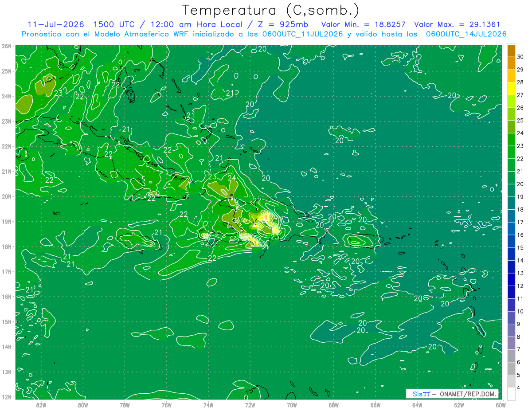
Task: Click the "14N" latitude axis label
Action: (7, 347)
